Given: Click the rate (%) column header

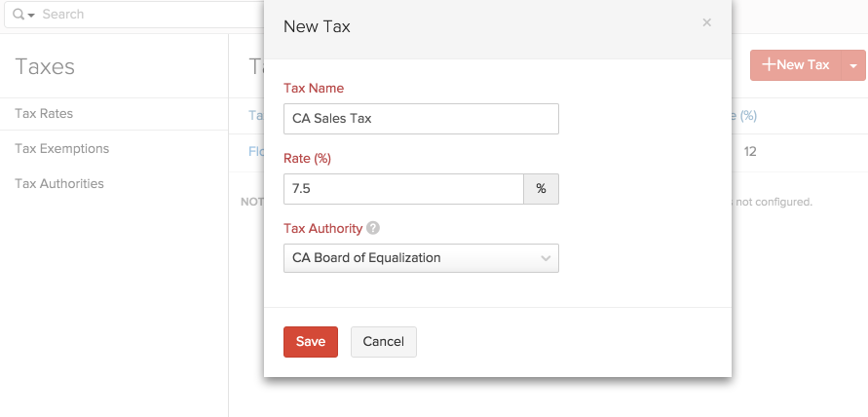Looking at the screenshot, I should coord(744,115).
